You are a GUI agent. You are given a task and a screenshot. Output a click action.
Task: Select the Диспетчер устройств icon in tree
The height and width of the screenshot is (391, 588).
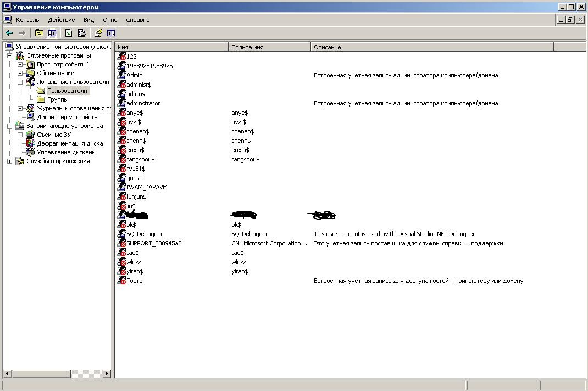click(31, 117)
